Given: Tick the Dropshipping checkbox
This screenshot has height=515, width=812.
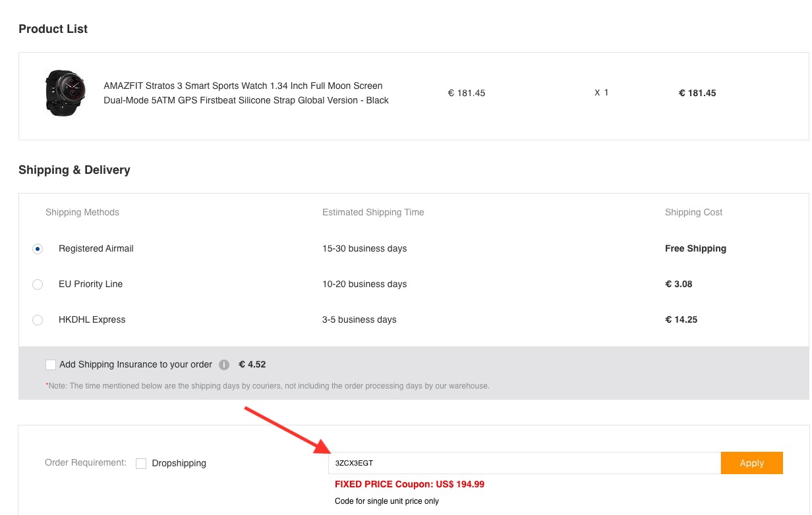Looking at the screenshot, I should pos(141,464).
